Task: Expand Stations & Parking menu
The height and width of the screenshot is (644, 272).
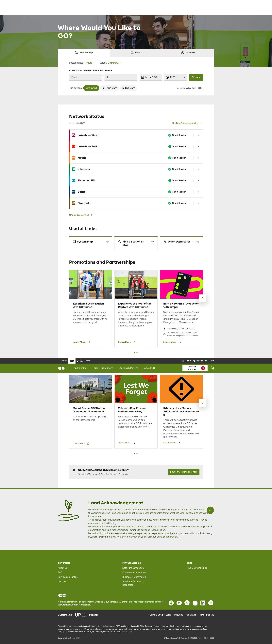Action: (127, 368)
